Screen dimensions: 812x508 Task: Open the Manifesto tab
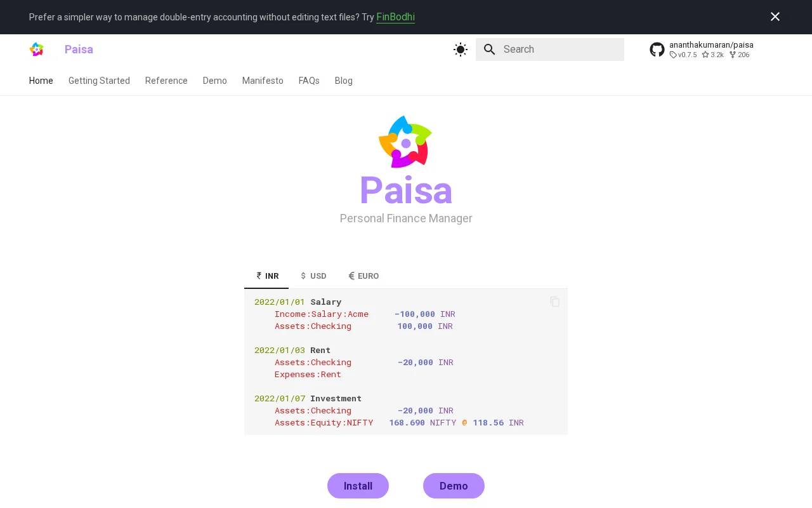click(x=263, y=81)
